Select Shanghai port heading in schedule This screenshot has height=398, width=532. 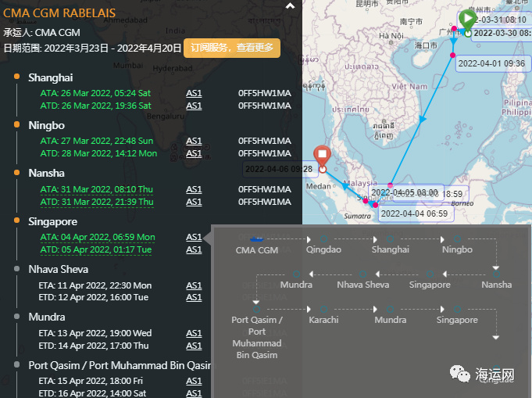tap(51, 77)
